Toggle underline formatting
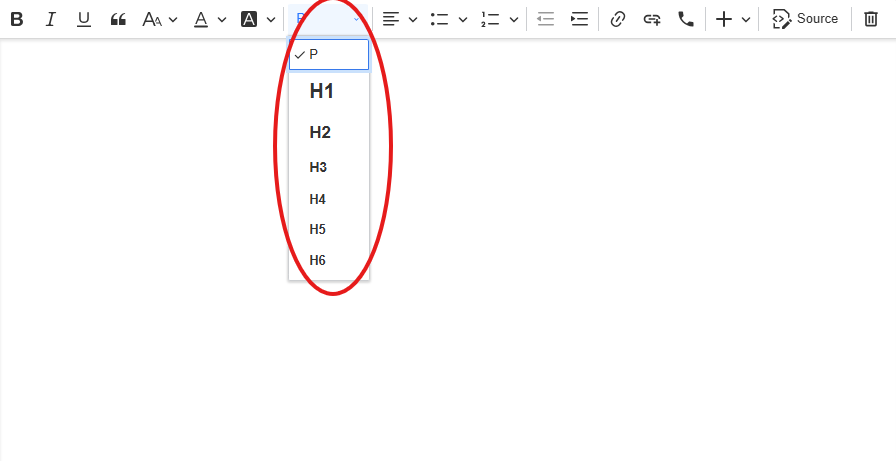 coord(84,19)
